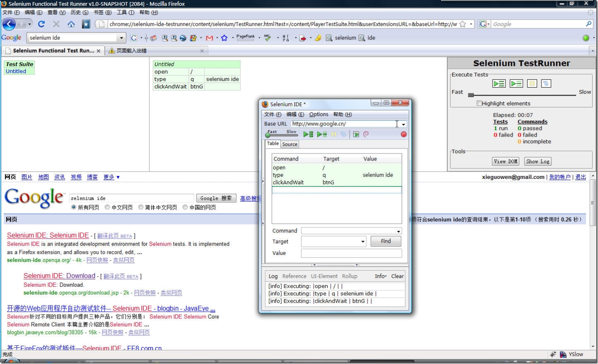Click the pause button in Selenium IDE
The width and height of the screenshot is (598, 364).
coord(334,134)
